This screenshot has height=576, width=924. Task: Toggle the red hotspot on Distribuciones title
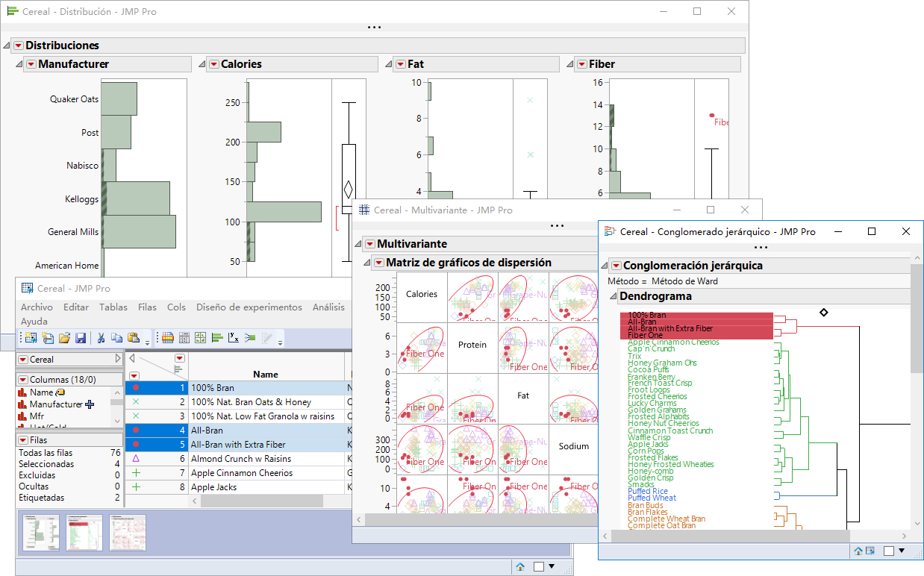(x=17, y=46)
